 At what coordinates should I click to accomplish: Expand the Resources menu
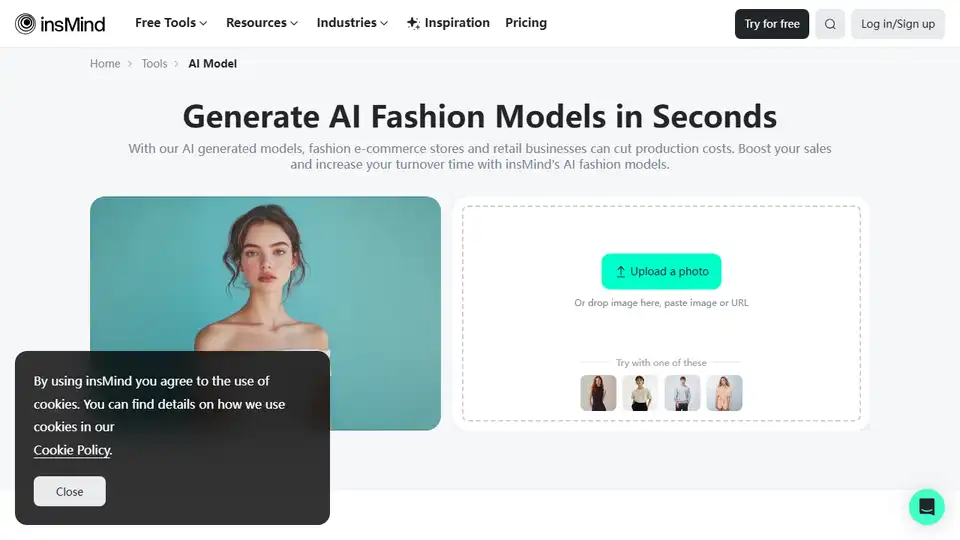(x=262, y=23)
